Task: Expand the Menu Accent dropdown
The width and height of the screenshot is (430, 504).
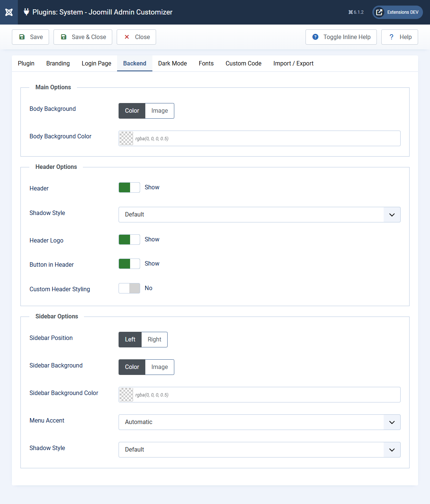Action: tap(259, 422)
